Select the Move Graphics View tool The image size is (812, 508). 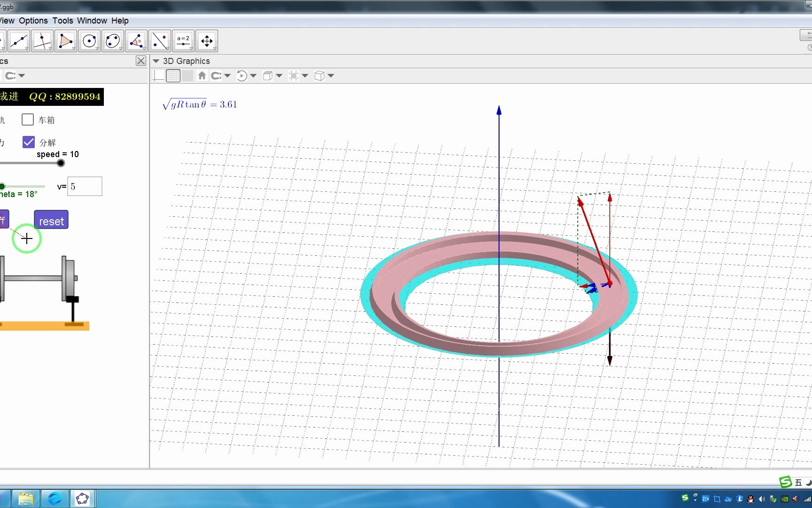207,40
